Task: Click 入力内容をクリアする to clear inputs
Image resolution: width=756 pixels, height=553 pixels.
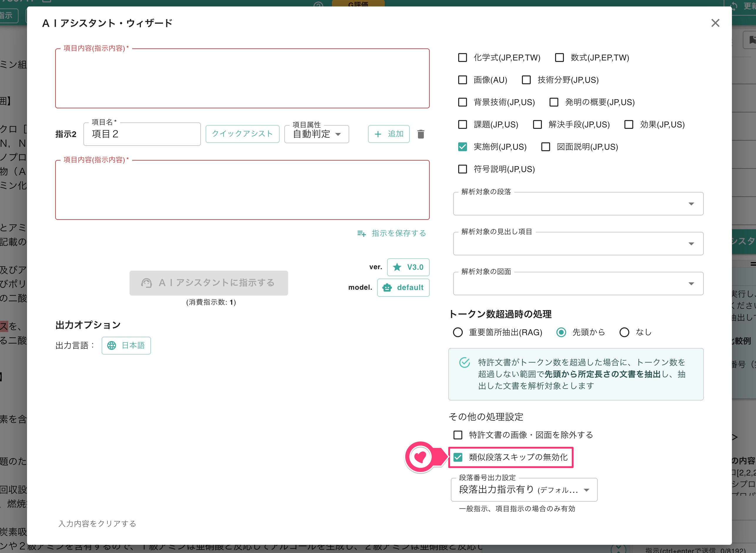Action: tap(97, 524)
